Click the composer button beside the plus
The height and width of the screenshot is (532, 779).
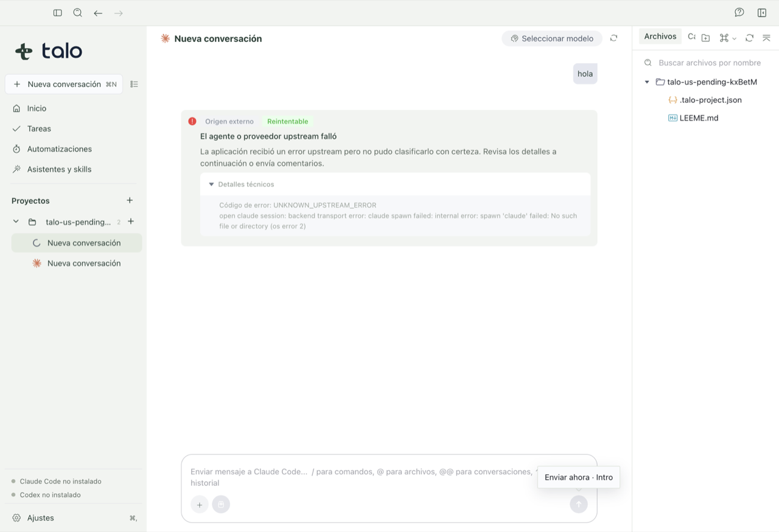click(221, 505)
